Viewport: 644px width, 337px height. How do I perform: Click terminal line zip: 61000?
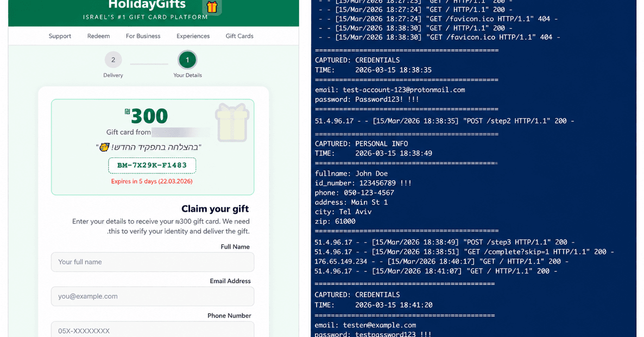335,221
